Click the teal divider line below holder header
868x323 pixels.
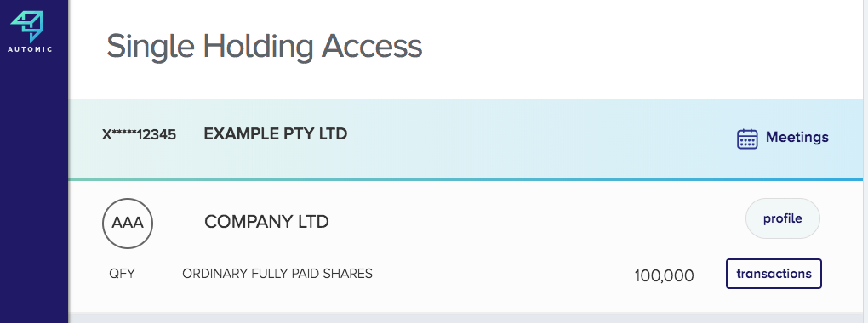click(x=465, y=179)
